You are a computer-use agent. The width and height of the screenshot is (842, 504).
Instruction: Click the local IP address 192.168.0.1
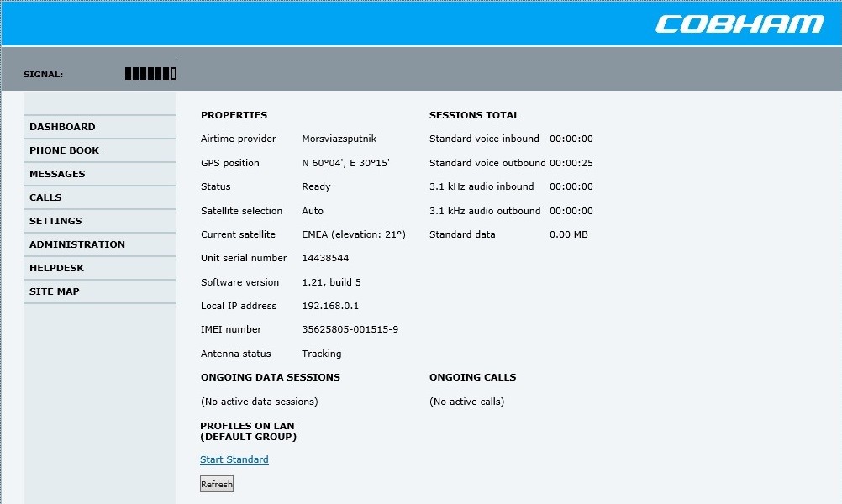(330, 306)
